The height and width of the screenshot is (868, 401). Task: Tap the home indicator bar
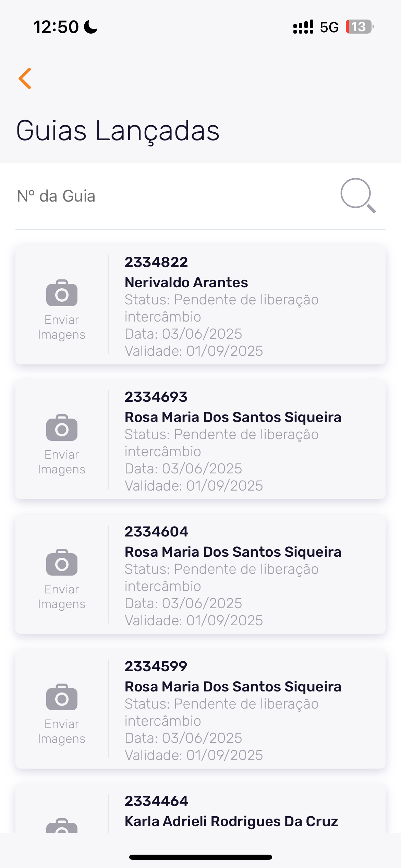point(200,857)
